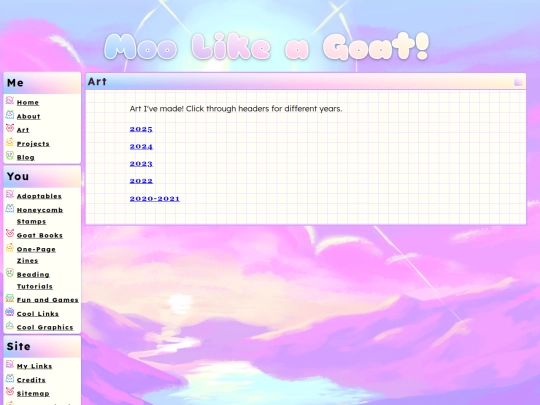This screenshot has height=405, width=540.
Task: View the Credits page
Action: [31, 380]
